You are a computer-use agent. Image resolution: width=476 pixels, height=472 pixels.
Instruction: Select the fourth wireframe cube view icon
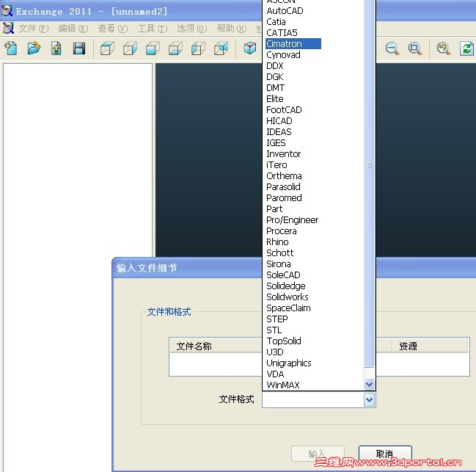[x=175, y=48]
